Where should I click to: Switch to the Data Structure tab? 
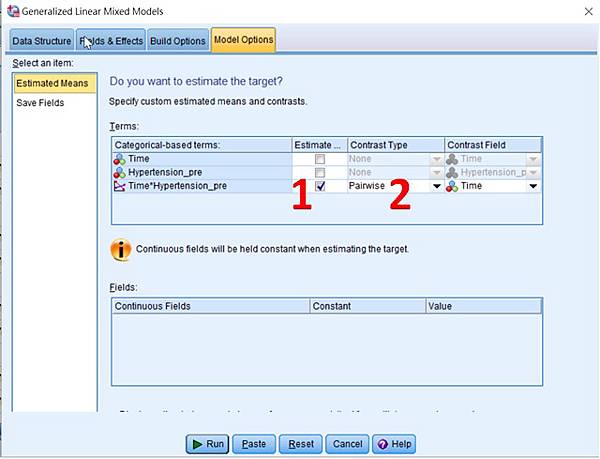[x=42, y=41]
